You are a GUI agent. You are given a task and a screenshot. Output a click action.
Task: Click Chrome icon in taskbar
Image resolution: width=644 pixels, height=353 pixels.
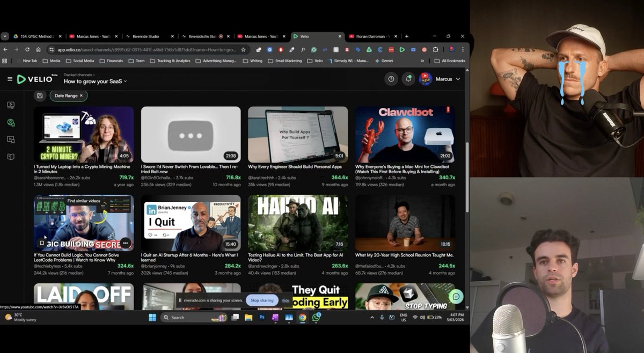tap(303, 317)
